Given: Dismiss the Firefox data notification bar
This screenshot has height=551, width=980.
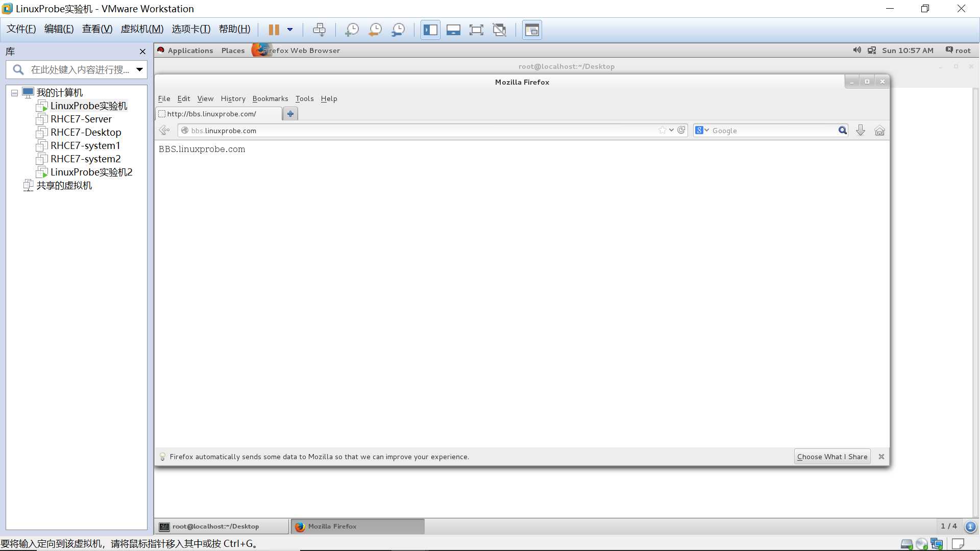Looking at the screenshot, I should tap(881, 457).
